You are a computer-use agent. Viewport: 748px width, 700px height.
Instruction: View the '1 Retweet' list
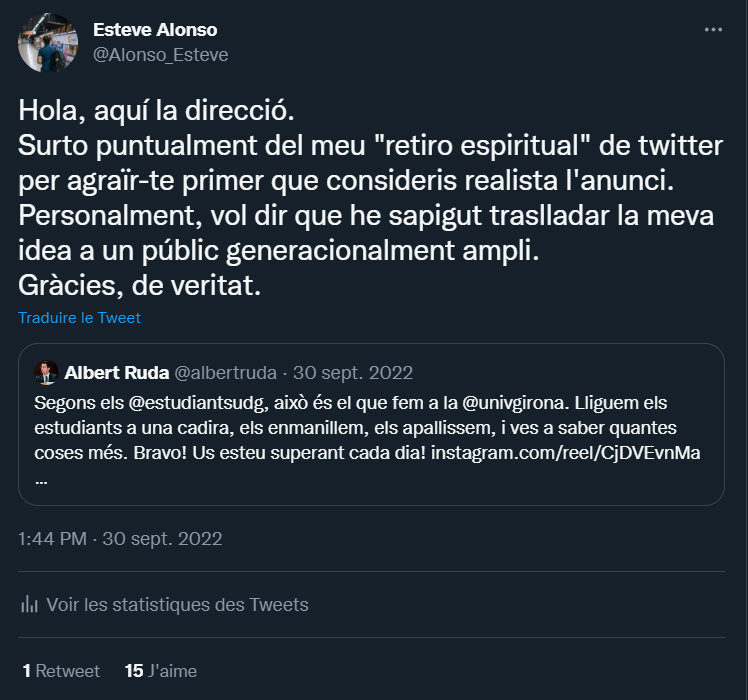tap(61, 671)
